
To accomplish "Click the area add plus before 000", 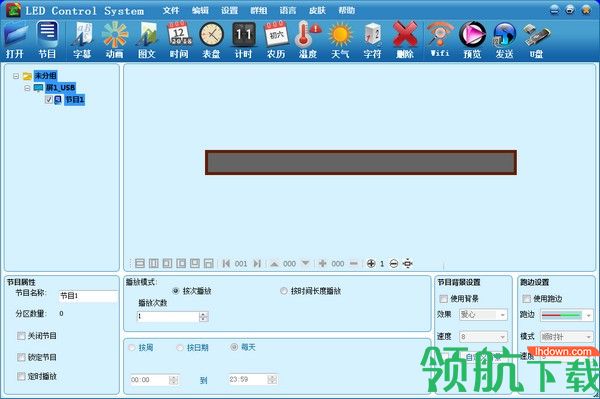I will pyautogui.click(x=323, y=263).
